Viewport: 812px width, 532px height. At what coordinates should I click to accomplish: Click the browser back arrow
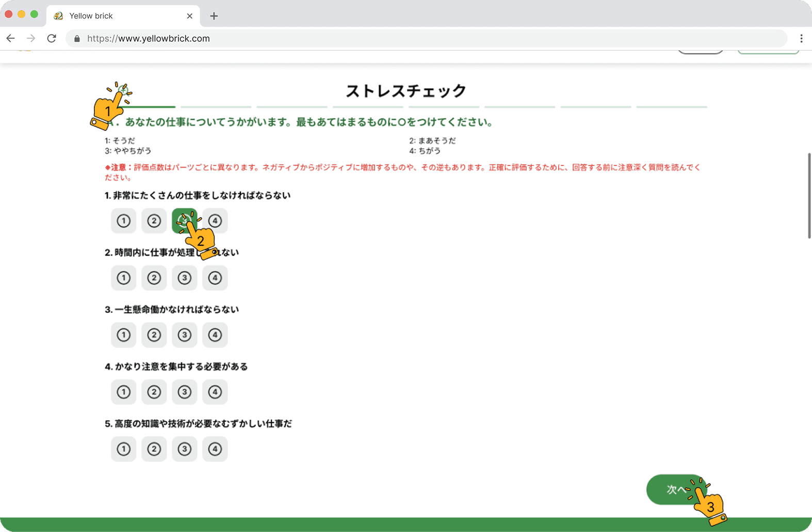pyautogui.click(x=10, y=39)
